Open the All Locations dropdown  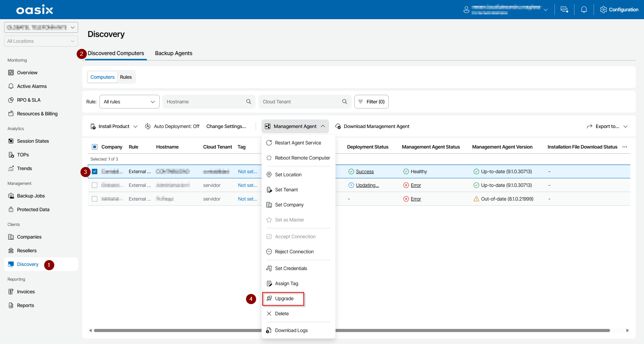[41, 41]
